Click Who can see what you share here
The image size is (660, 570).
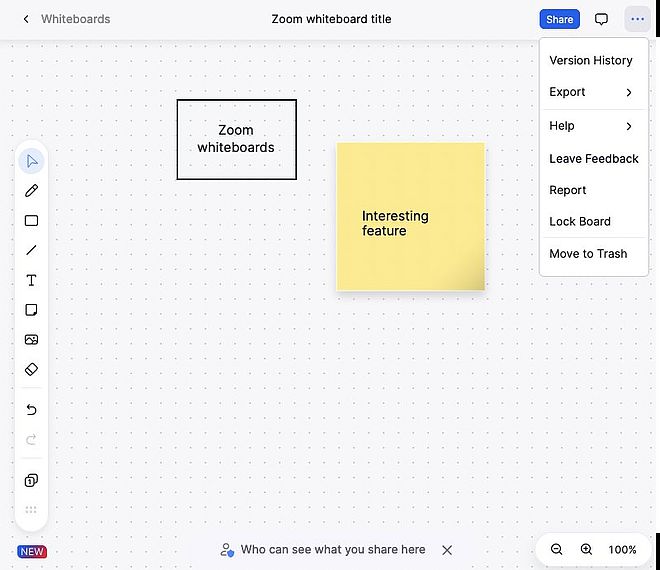333,549
